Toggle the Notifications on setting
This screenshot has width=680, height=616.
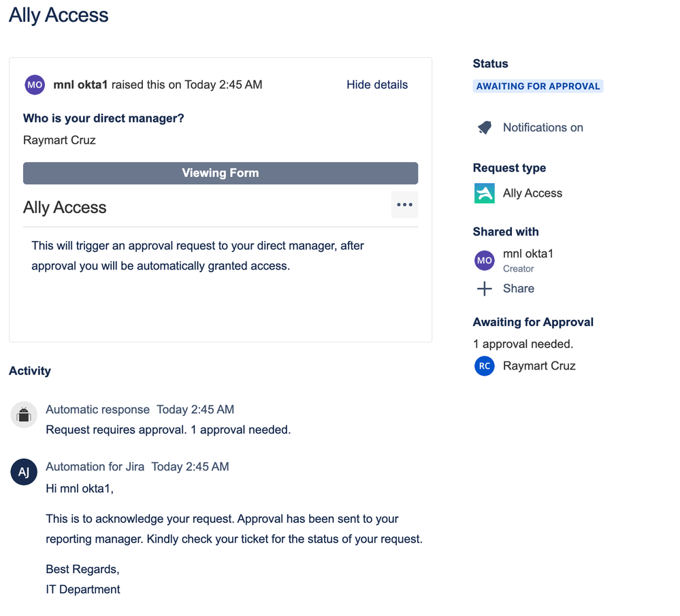[x=543, y=127]
